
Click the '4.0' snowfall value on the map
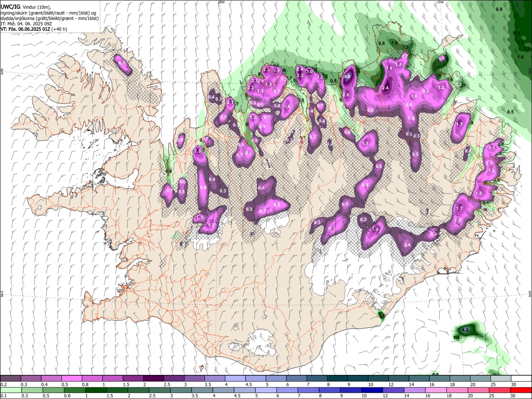coord(347,77)
